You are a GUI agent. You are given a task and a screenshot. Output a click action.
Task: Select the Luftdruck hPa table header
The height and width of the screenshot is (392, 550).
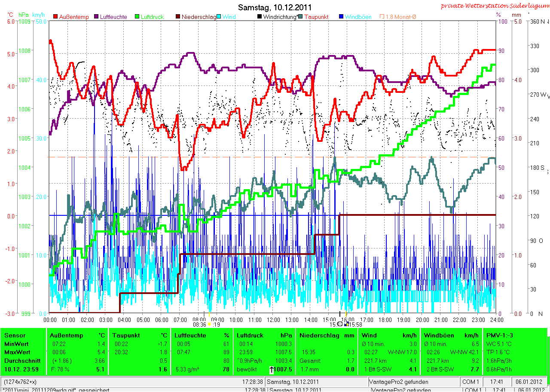[264, 335]
